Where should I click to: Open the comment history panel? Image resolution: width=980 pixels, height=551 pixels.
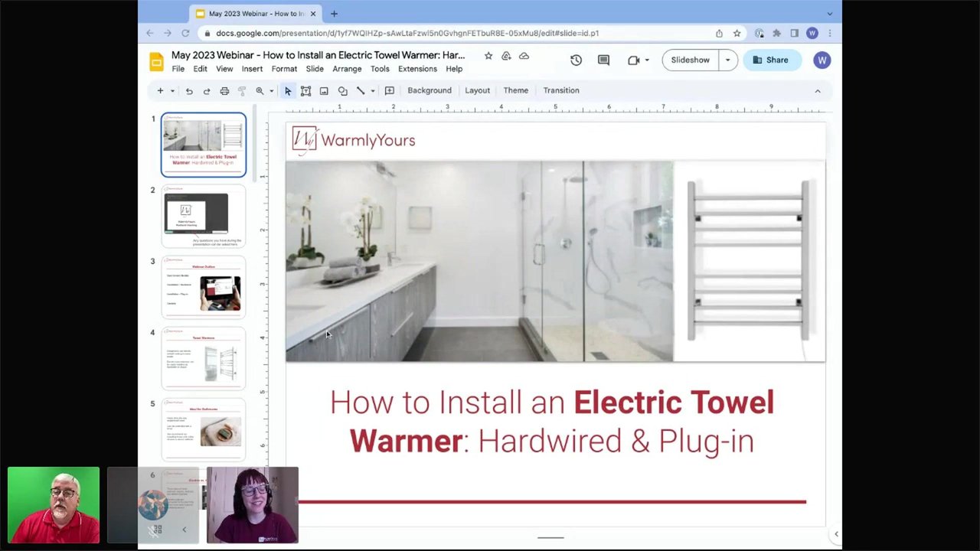(603, 60)
